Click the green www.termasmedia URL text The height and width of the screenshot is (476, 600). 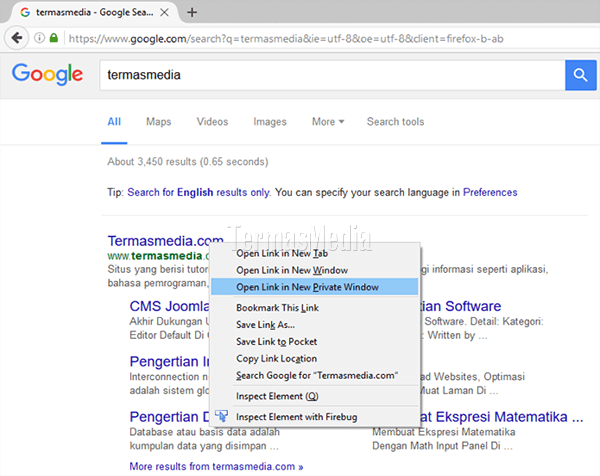[x=158, y=256]
